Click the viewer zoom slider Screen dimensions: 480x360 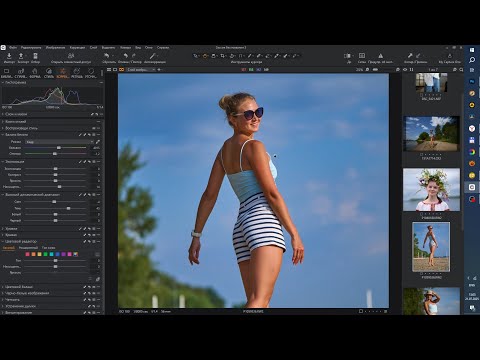tap(376, 70)
